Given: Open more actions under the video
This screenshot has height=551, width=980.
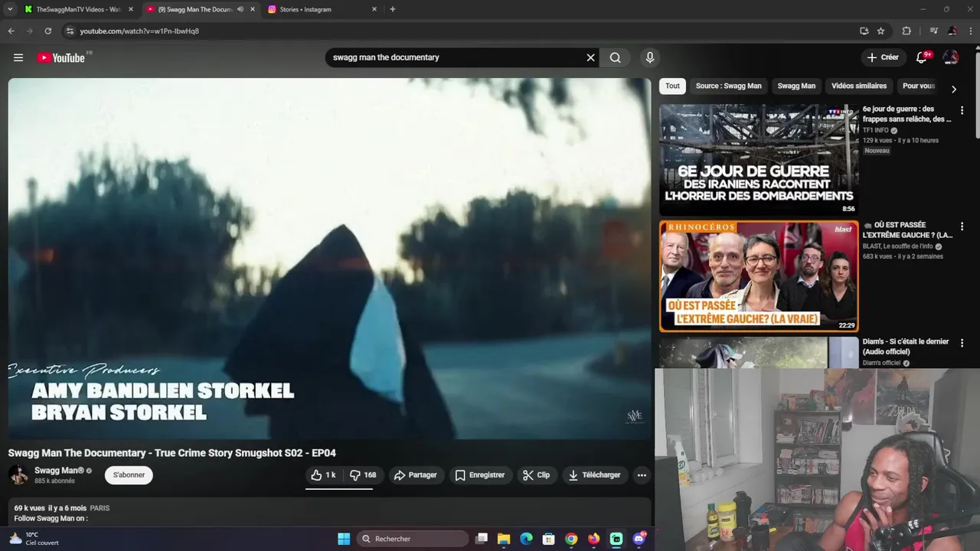Looking at the screenshot, I should [642, 475].
